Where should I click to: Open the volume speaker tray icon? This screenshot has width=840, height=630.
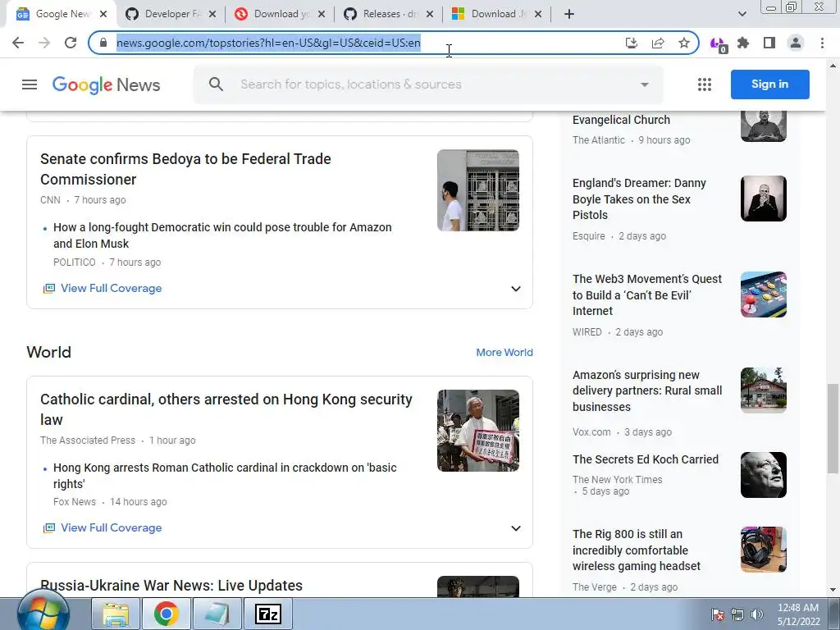coord(757,614)
